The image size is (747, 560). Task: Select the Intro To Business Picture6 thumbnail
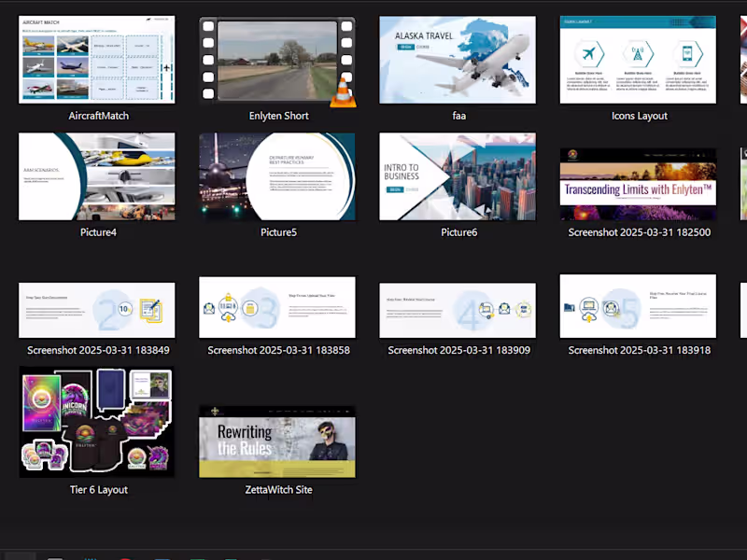458,175
